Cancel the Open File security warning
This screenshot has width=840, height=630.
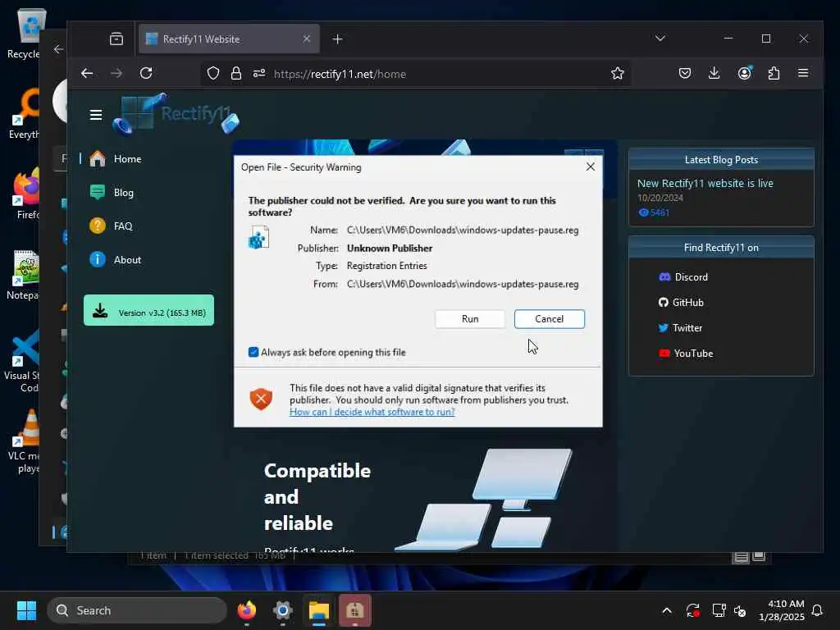point(549,319)
